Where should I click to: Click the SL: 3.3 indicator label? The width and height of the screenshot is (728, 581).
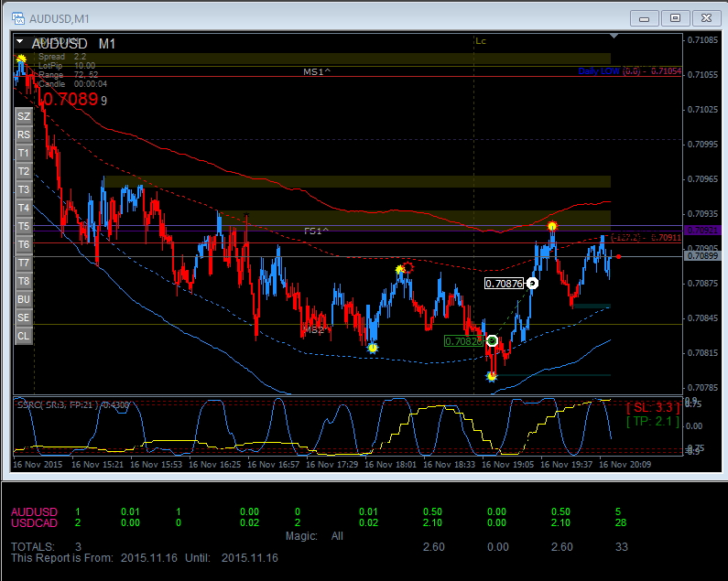coord(652,408)
